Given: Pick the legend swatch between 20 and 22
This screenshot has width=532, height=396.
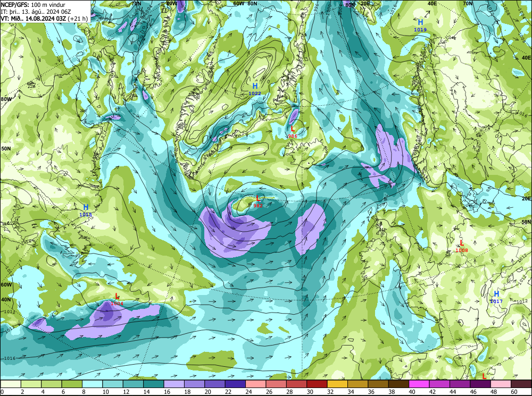Looking at the screenshot, I should coord(215,384).
